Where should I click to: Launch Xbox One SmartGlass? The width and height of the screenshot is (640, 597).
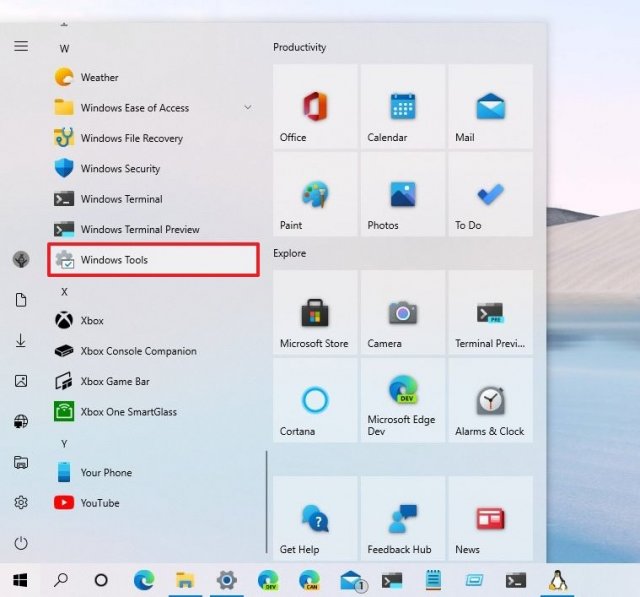click(153, 411)
